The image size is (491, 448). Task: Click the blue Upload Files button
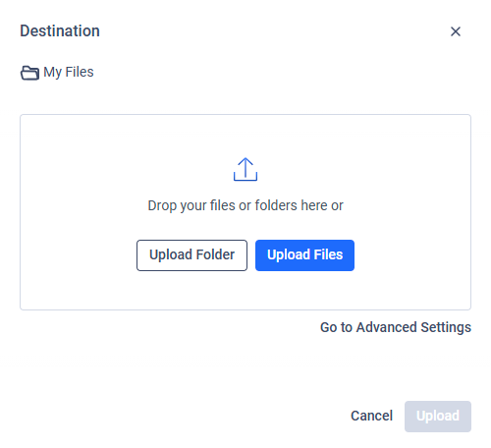point(304,255)
